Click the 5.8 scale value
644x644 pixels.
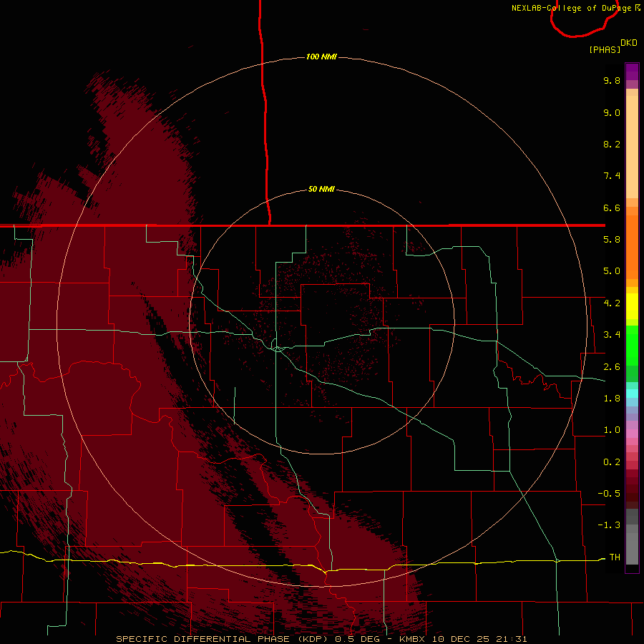click(x=612, y=240)
